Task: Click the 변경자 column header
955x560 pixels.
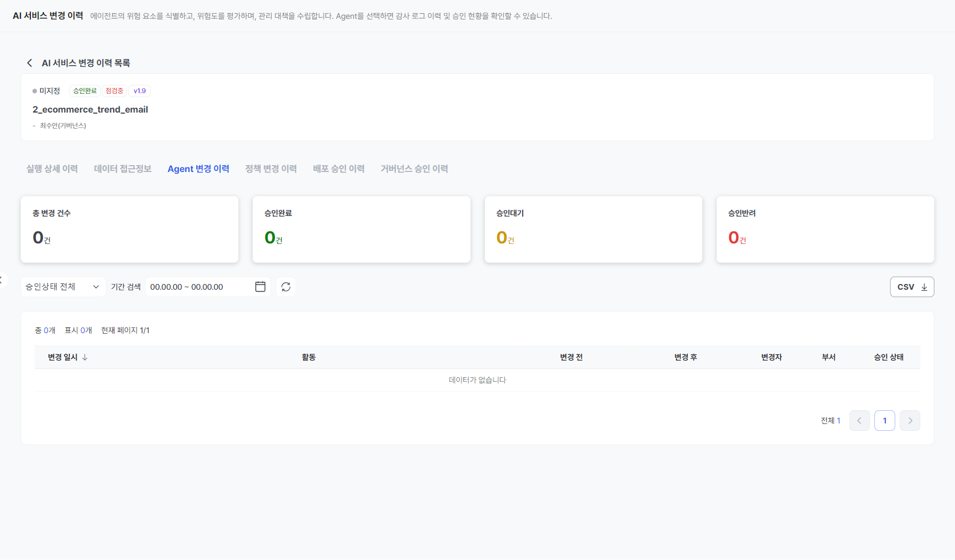Action: pyautogui.click(x=771, y=357)
